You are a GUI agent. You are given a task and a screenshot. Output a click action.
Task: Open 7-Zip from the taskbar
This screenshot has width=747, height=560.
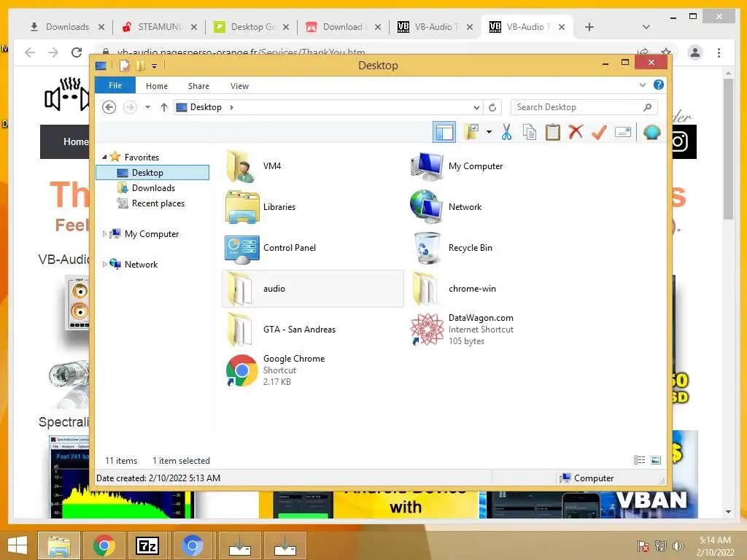tap(147, 545)
